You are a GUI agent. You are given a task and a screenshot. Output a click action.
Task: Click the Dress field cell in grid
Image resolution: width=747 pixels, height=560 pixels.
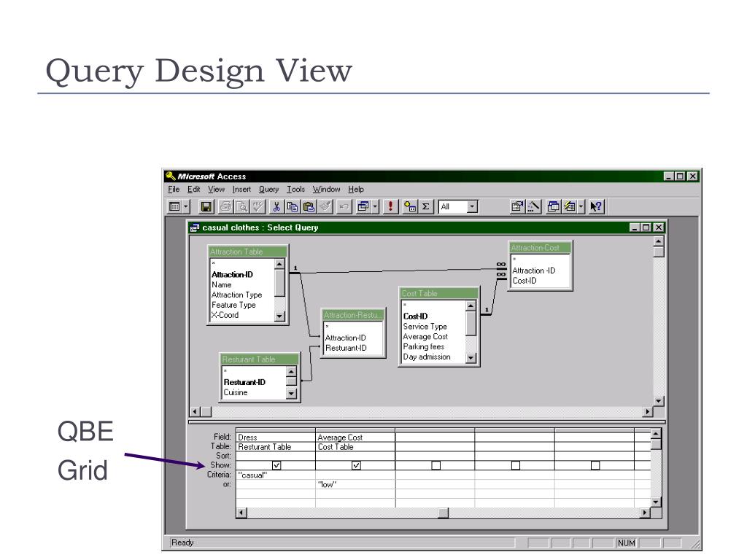click(275, 437)
